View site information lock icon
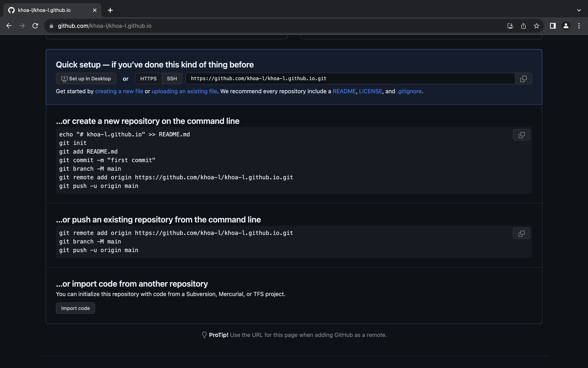 (x=51, y=26)
